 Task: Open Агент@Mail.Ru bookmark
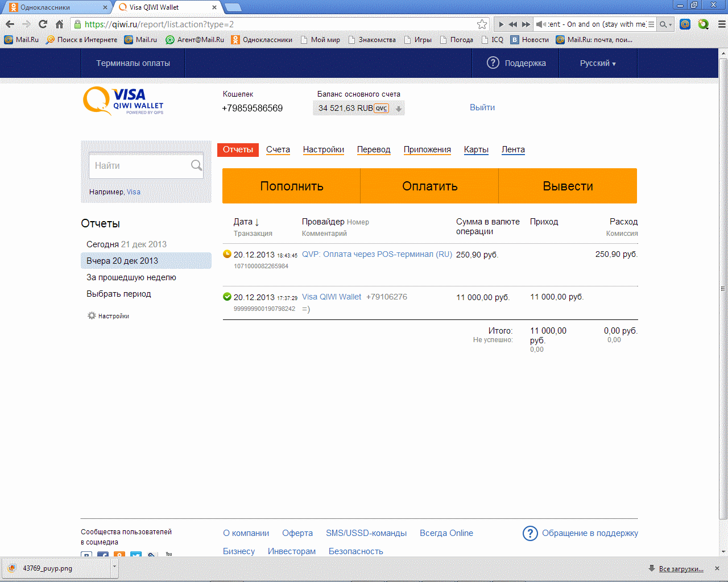pos(195,40)
